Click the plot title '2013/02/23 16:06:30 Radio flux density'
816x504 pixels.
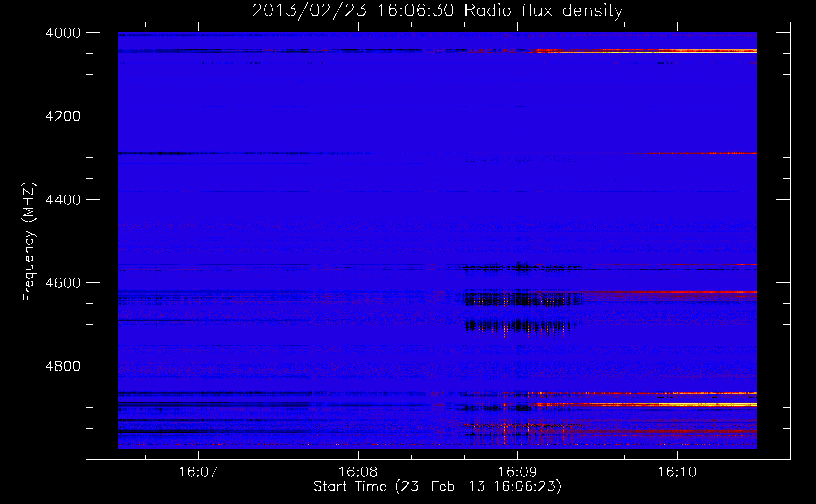tap(437, 10)
